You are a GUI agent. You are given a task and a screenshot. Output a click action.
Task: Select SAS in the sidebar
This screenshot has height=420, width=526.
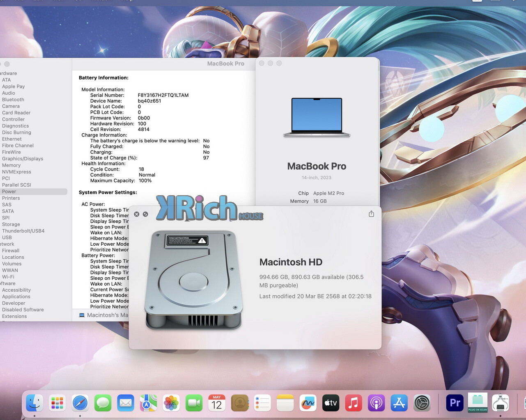tap(7, 205)
